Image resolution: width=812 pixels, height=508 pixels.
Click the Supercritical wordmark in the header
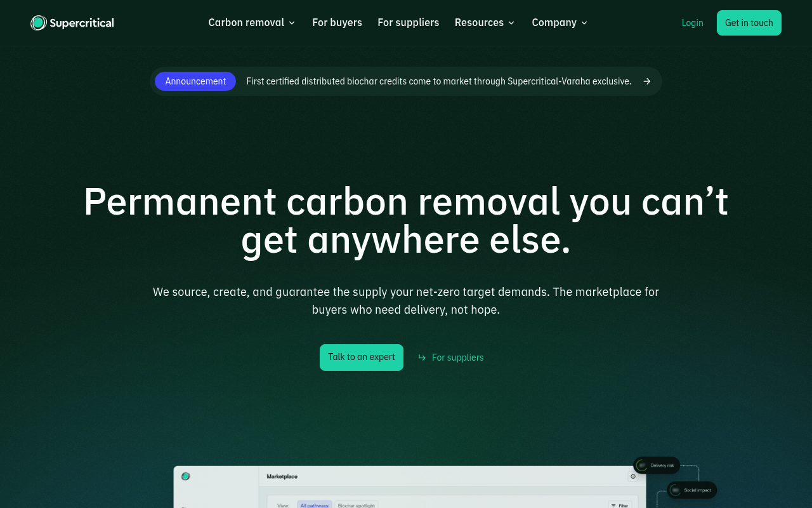[82, 23]
